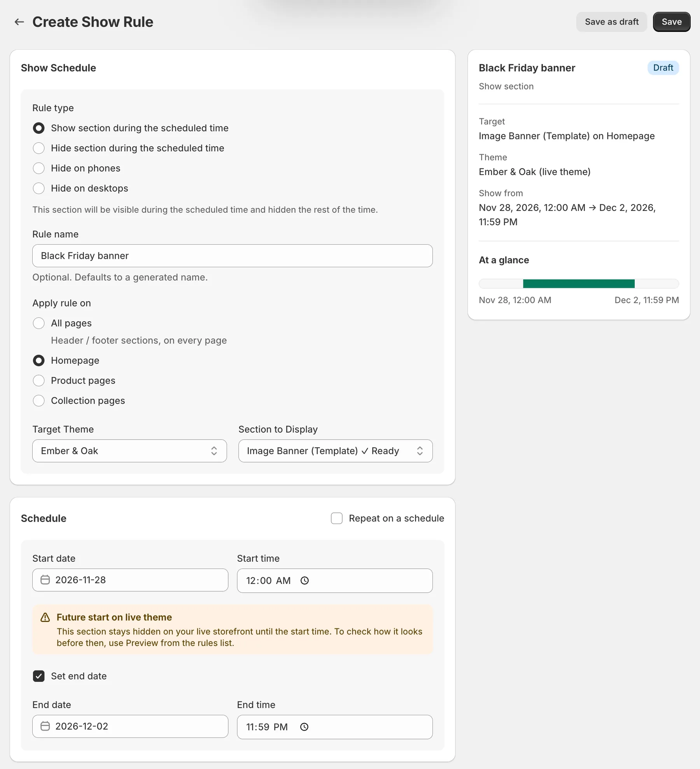Apply rule on Product pages
Screen dimensions: 700x769
38,380
